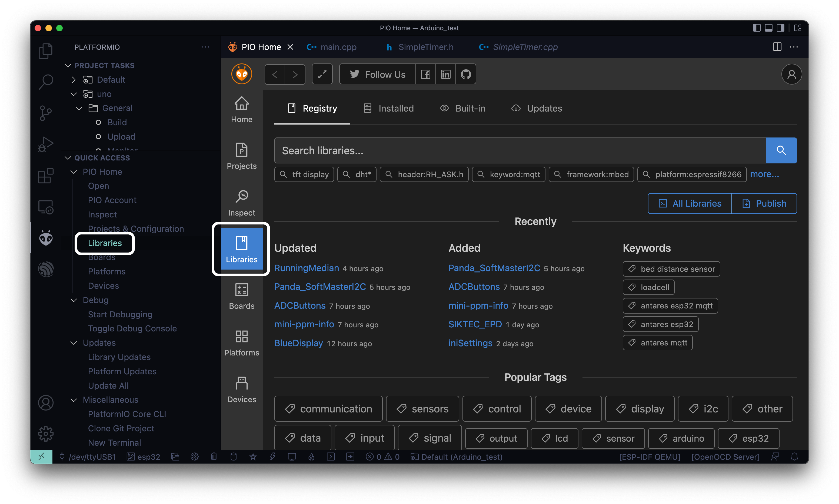Toggle the bottom panel layout icon
The image size is (839, 504).
pos(769,28)
